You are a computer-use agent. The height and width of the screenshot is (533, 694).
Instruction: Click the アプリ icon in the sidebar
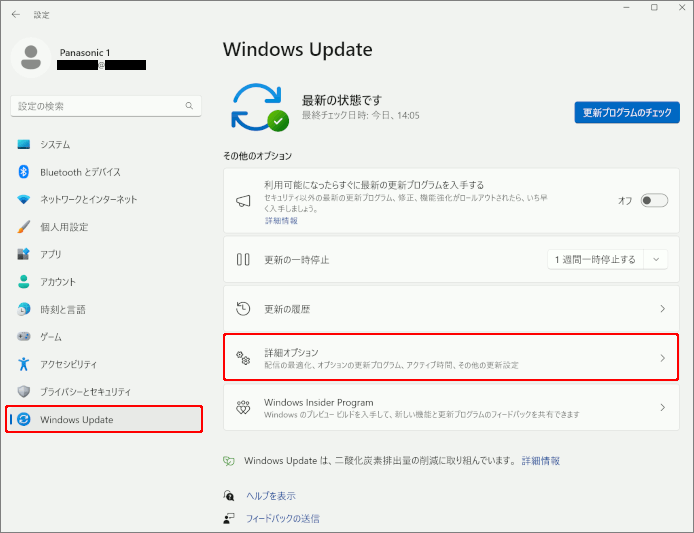23,254
